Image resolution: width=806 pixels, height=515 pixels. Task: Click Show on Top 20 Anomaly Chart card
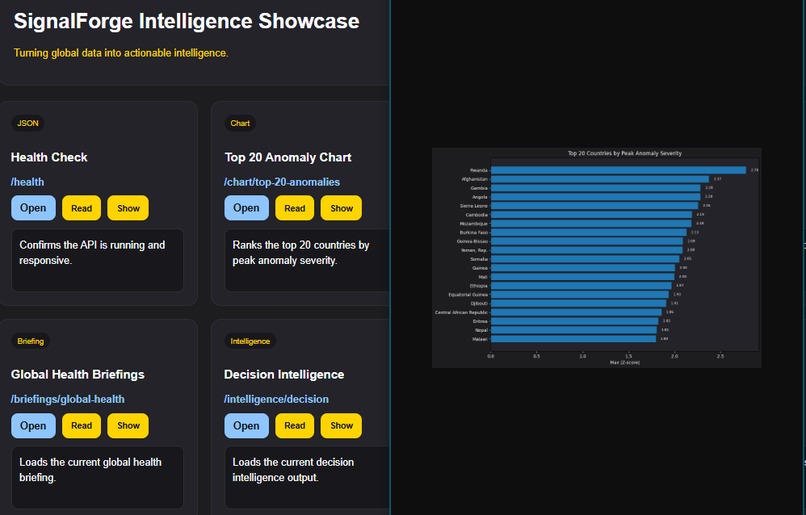pos(341,208)
